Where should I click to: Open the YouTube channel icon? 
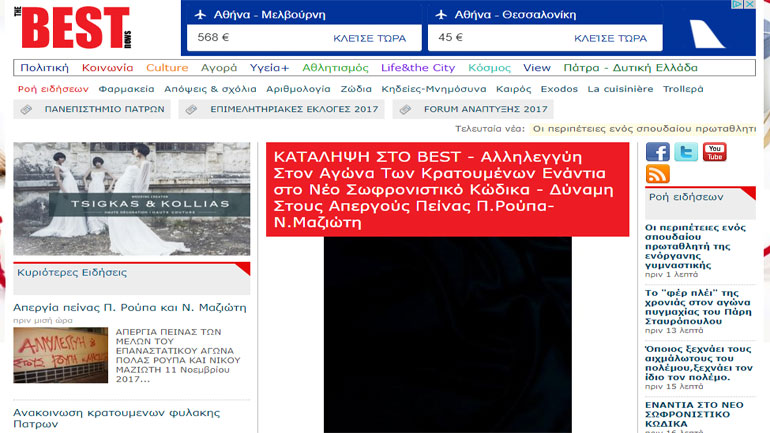pyautogui.click(x=715, y=152)
